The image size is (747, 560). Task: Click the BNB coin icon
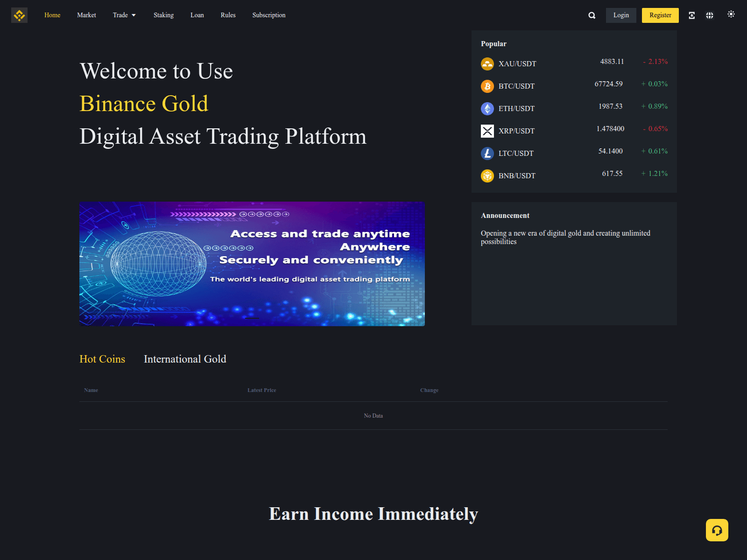[487, 176]
